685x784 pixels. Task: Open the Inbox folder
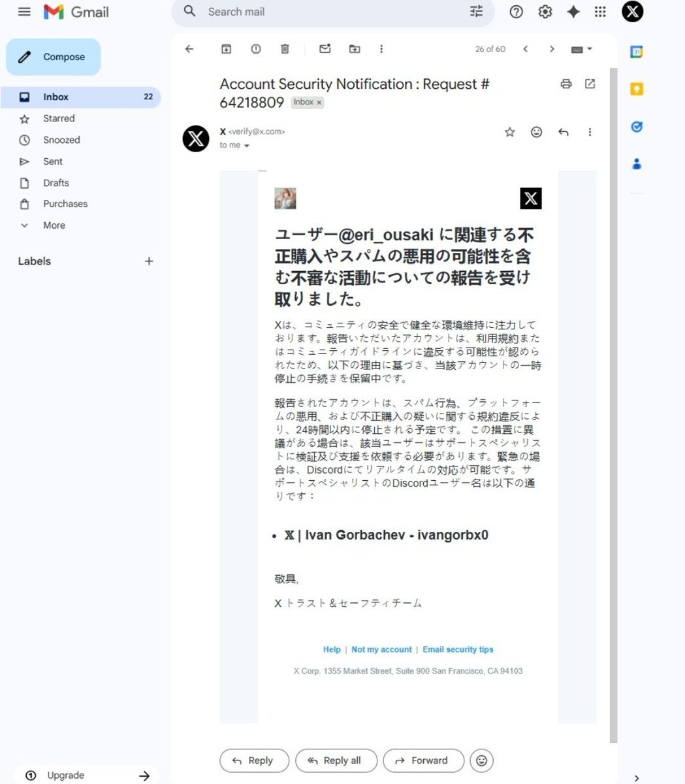click(80, 97)
